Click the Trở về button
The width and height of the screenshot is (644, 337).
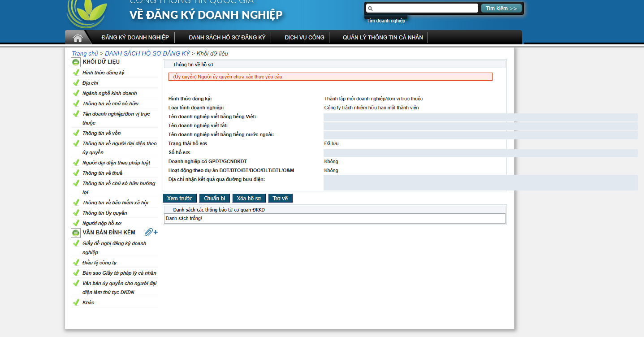click(x=280, y=199)
